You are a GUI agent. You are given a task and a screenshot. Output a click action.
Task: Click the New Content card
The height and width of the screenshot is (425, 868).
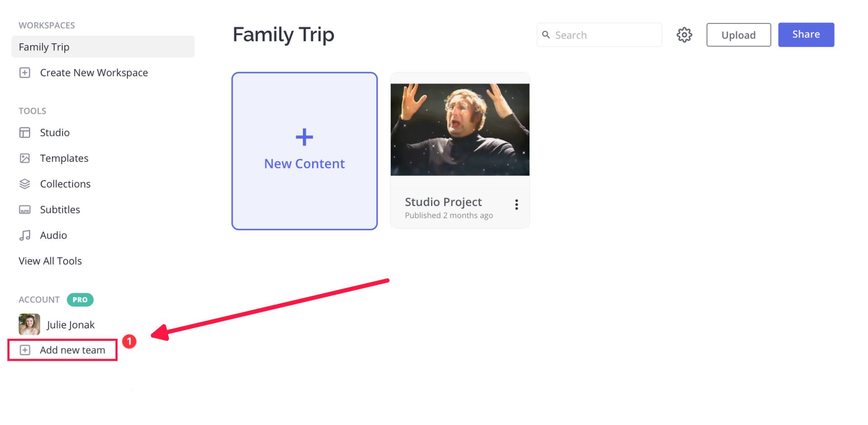[304, 151]
